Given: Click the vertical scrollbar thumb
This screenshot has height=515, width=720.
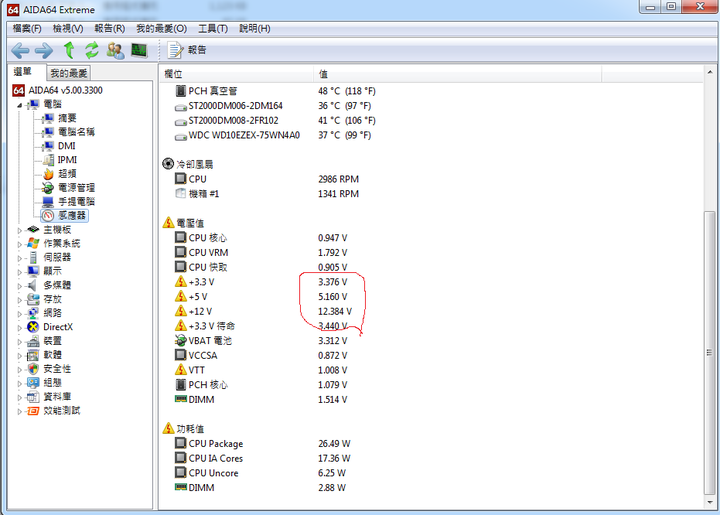Looking at the screenshot, I should [x=710, y=353].
